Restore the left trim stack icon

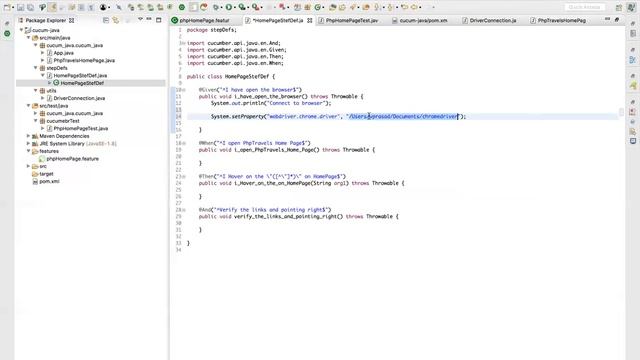click(x=7, y=24)
